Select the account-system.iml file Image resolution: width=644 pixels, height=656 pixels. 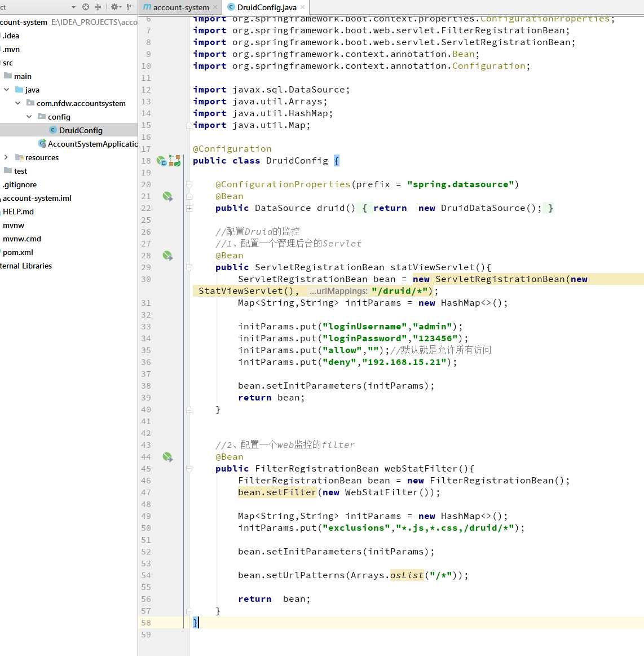coord(37,199)
